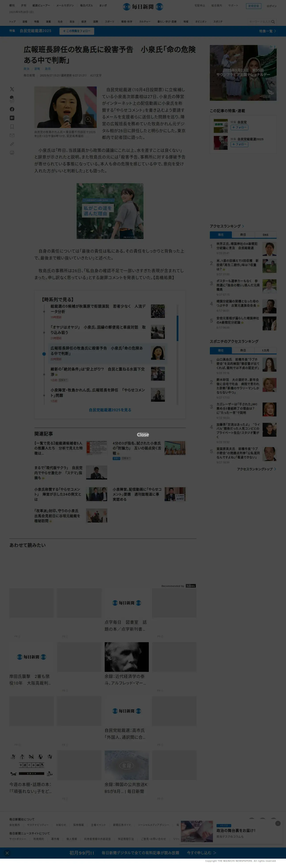Share article on Facebook
286x868 pixels.
click(x=12, y=109)
